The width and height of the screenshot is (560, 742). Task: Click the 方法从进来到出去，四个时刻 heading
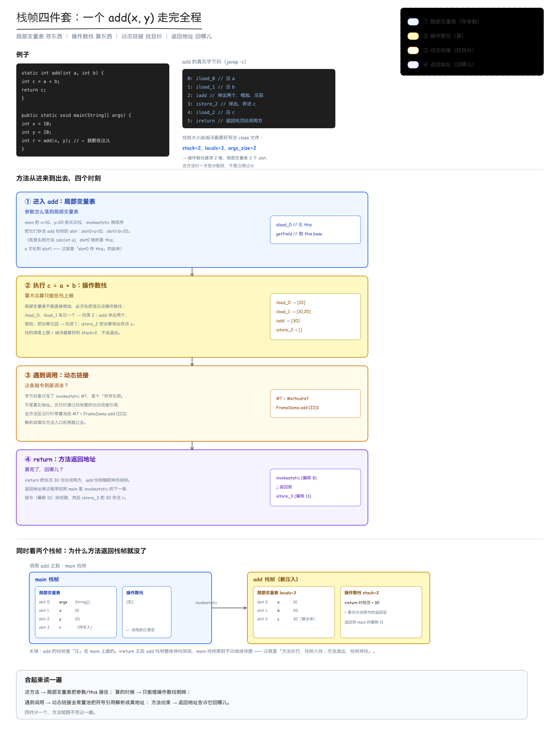59,178
